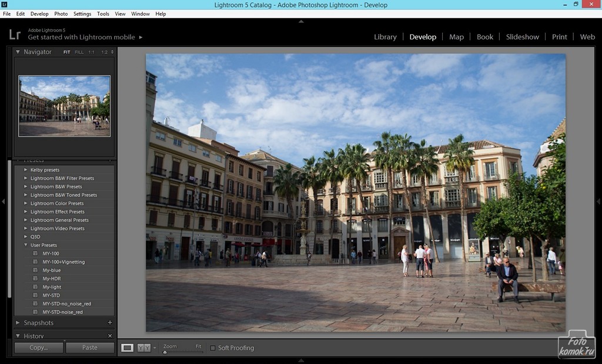The width and height of the screenshot is (602, 364).
Task: Click the MY-STD-no_noise_red preset icon
Action: click(35, 303)
